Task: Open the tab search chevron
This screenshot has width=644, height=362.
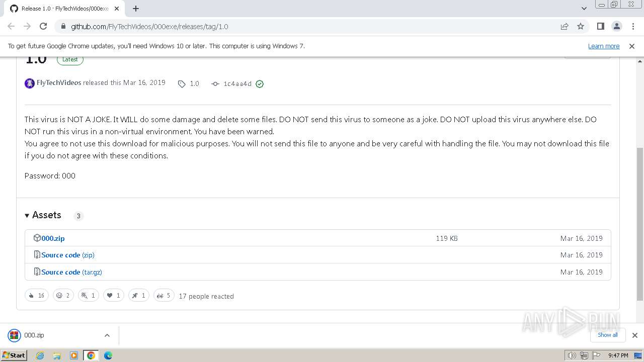Action: [584, 9]
